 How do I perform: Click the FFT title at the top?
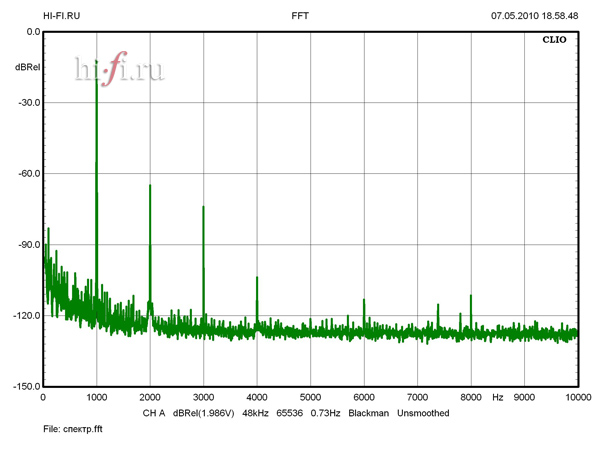click(x=300, y=16)
